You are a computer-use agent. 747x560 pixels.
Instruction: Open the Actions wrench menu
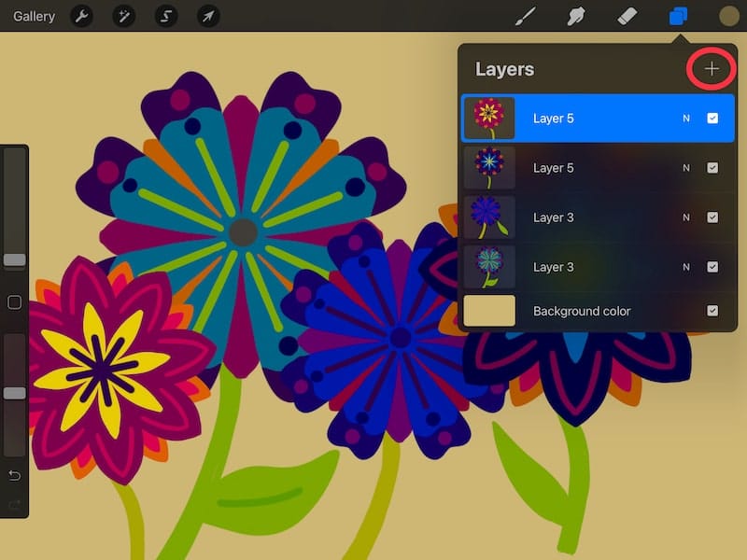pos(81,17)
